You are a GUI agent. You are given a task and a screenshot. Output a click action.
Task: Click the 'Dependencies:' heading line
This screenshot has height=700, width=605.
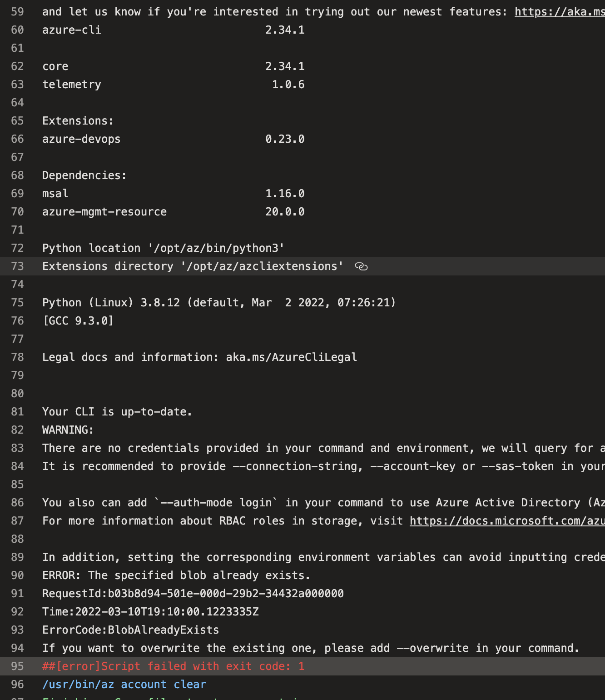[x=84, y=175]
